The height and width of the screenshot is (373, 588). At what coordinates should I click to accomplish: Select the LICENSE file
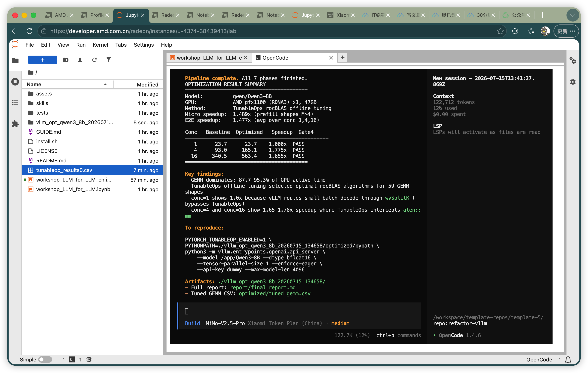pyautogui.click(x=92, y=151)
